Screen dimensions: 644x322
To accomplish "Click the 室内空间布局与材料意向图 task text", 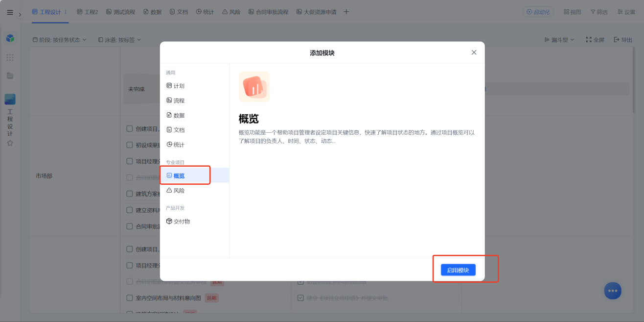I will click(168, 297).
